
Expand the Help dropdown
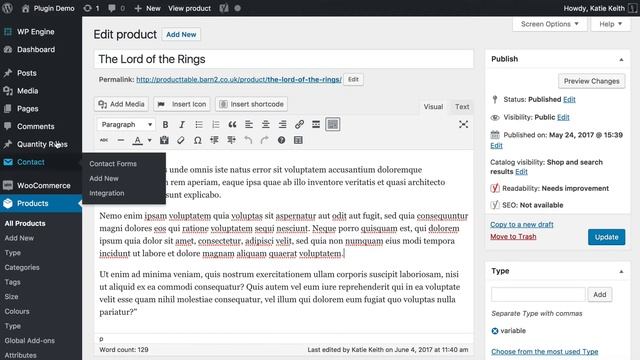pyautogui.click(x=610, y=24)
